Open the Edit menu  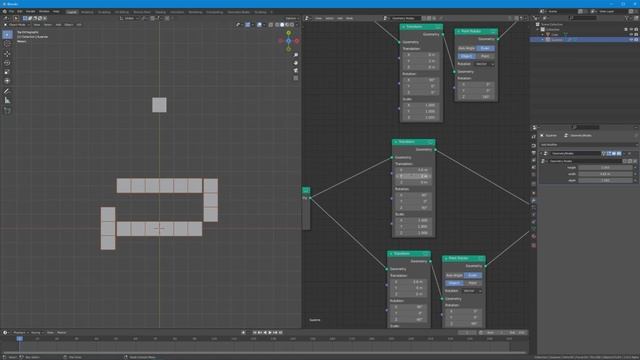point(20,11)
